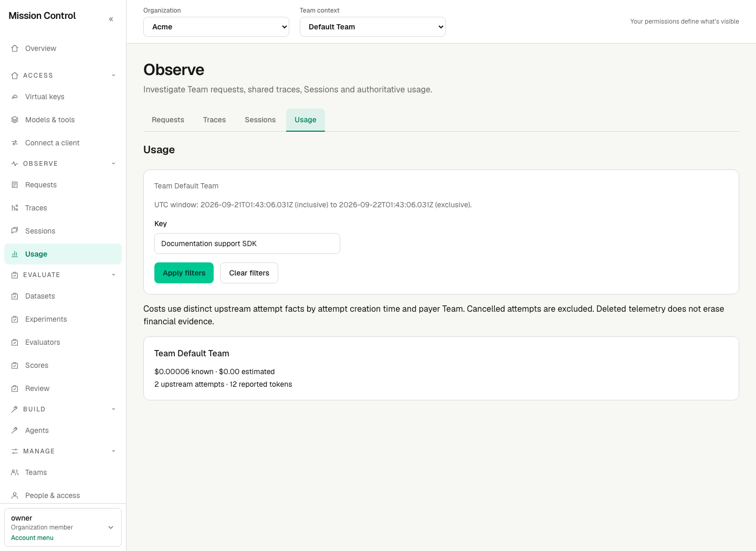Click the Experiments clipboard icon
The width and height of the screenshot is (756, 551).
15,319
